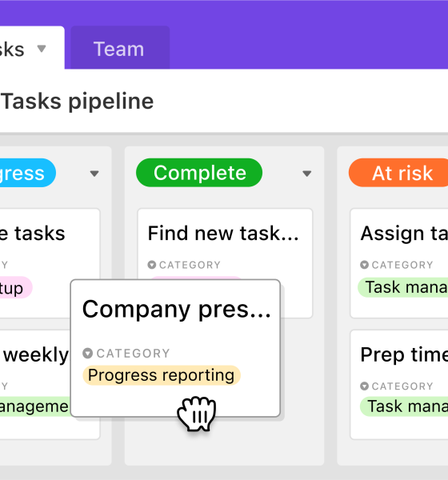Viewport: 448px width, 480px height.
Task: Open the Assign ta... card
Action: click(x=399, y=263)
